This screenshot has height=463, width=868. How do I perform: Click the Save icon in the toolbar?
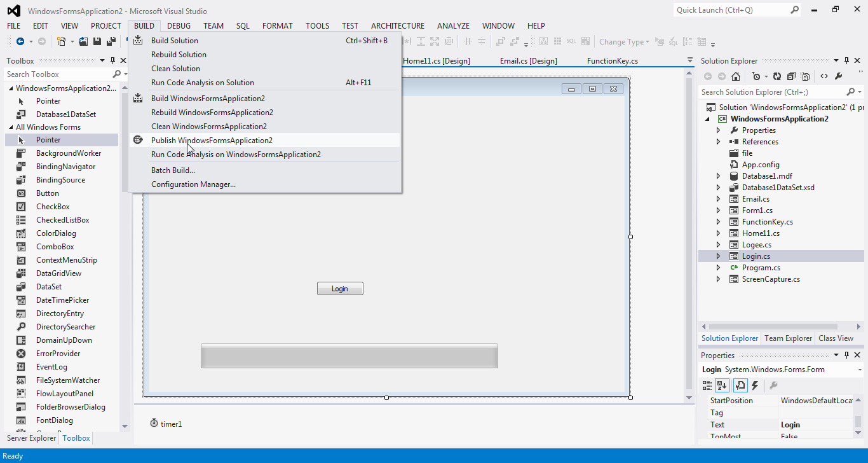97,41
